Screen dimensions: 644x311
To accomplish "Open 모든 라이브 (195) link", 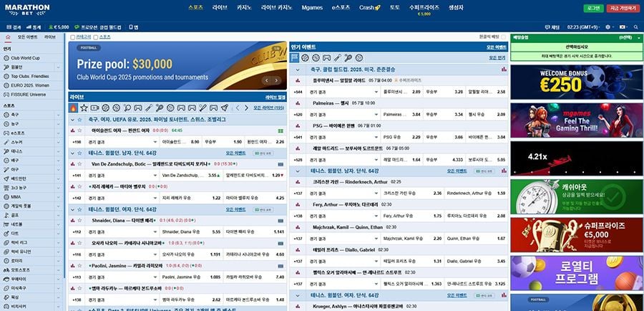I will point(268,107).
